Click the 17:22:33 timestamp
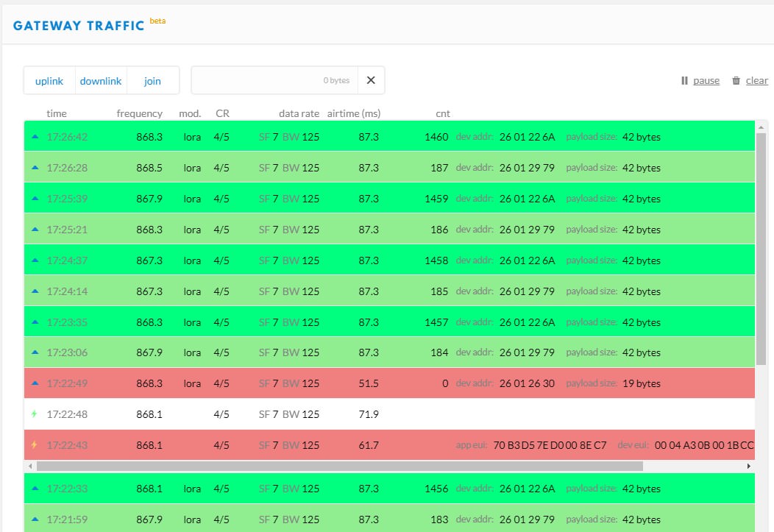The width and height of the screenshot is (774, 532). tap(67, 489)
